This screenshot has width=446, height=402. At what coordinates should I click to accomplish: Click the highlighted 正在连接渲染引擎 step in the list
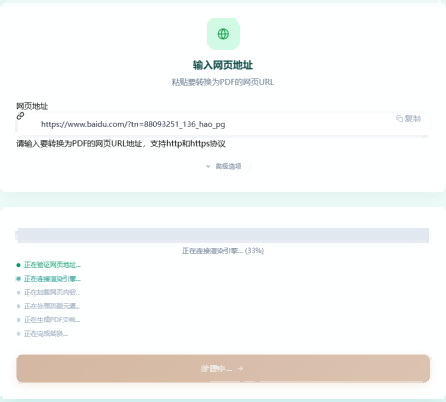[49, 279]
